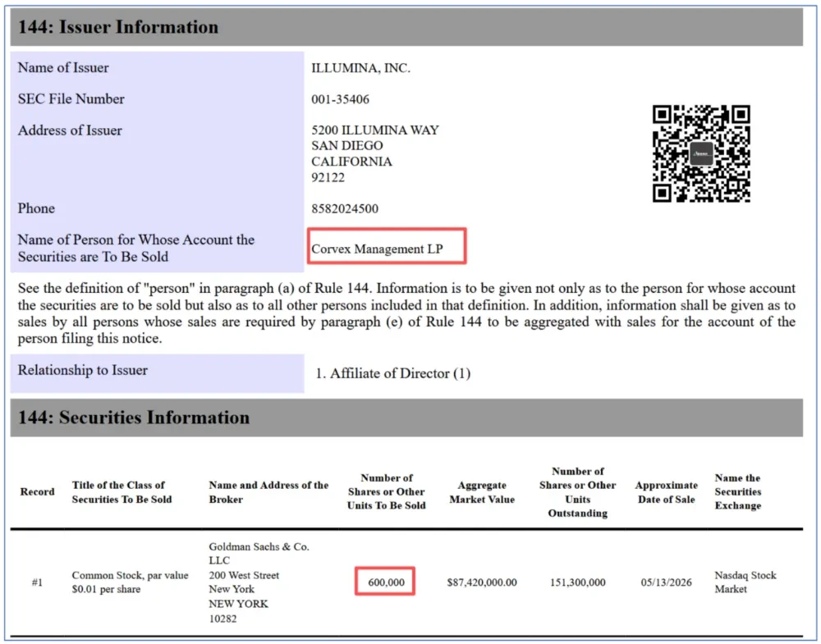This screenshot has width=821, height=644.
Task: Select the 151,300,000 shares outstanding value
Action: pyautogui.click(x=577, y=582)
